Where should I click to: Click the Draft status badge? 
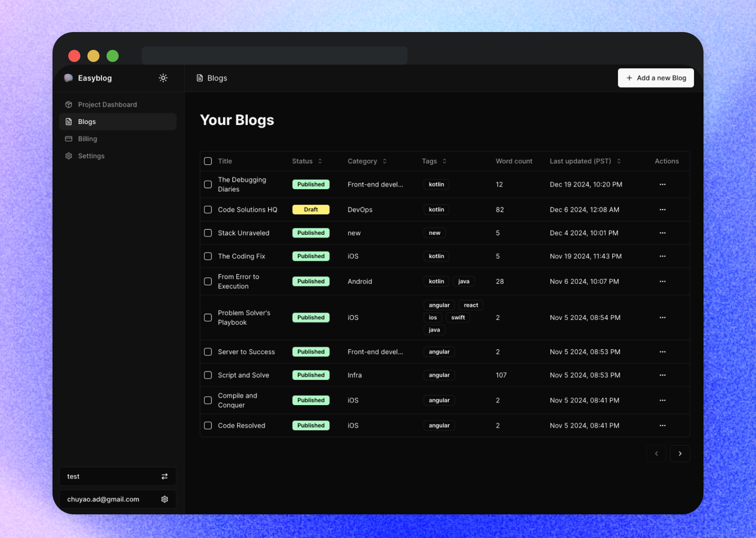311,210
